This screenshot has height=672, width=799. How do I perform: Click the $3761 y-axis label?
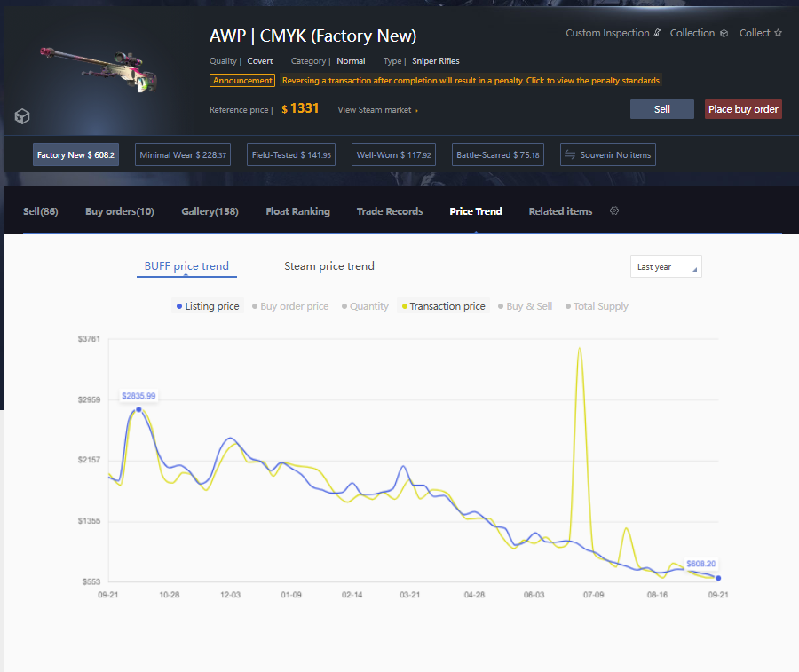pyautogui.click(x=89, y=339)
